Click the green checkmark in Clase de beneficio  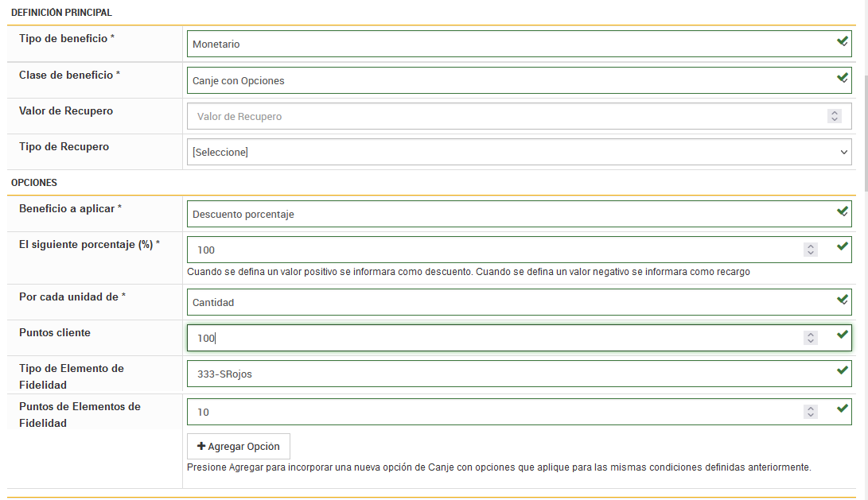(843, 78)
